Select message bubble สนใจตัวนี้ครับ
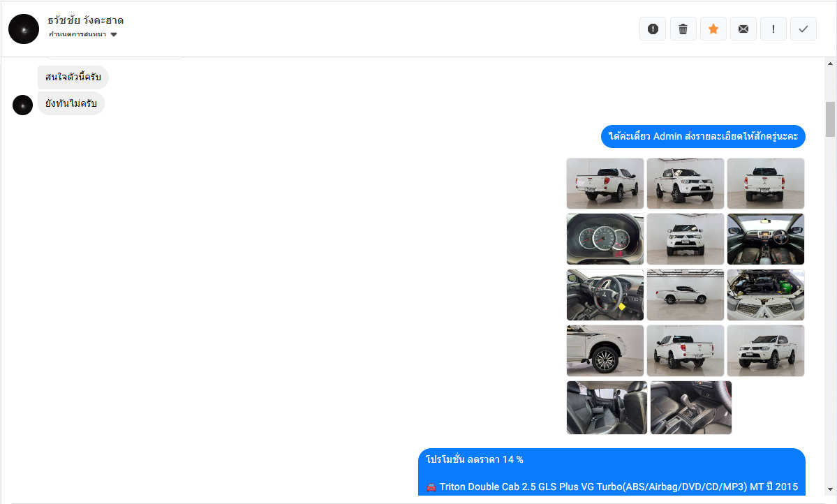 [73, 77]
